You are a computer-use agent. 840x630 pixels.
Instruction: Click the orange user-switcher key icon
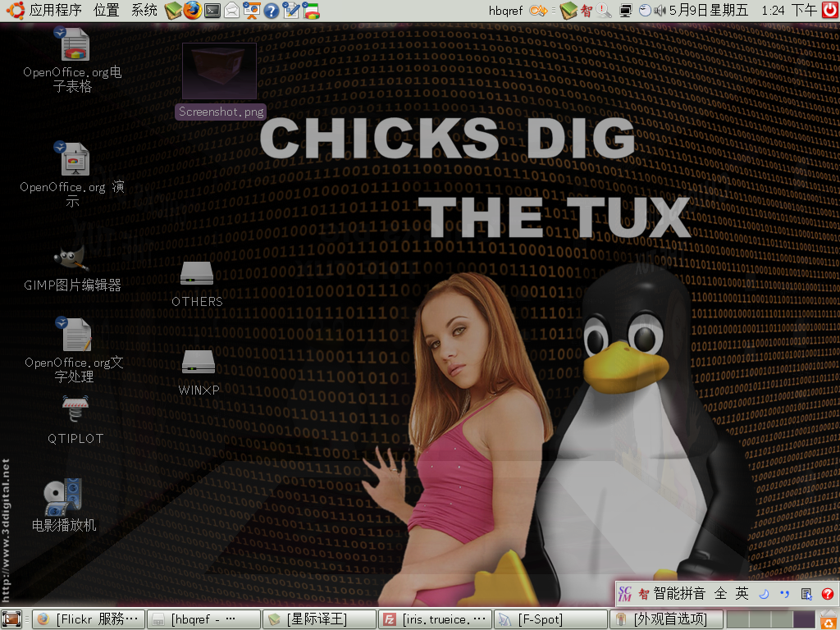click(538, 10)
